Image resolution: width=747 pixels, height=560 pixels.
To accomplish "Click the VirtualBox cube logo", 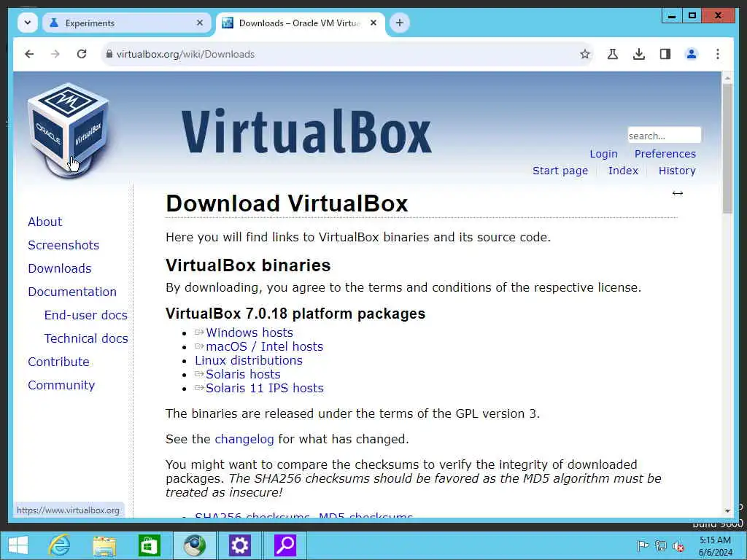I will [68, 131].
